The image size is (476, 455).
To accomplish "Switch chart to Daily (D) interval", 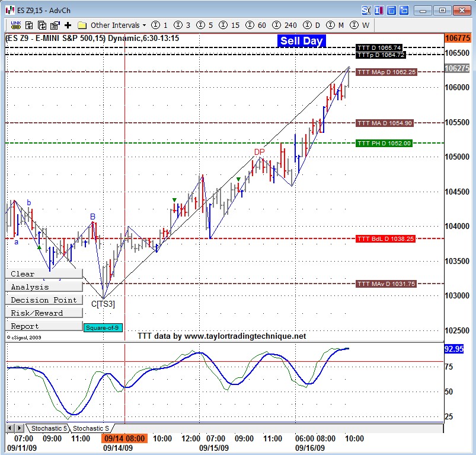I will pos(311,25).
